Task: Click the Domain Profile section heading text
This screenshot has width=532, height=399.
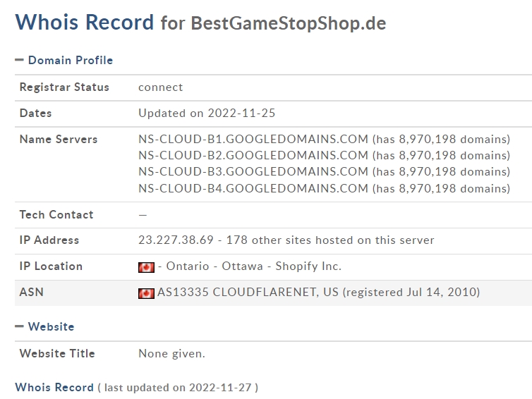Action: pos(71,60)
